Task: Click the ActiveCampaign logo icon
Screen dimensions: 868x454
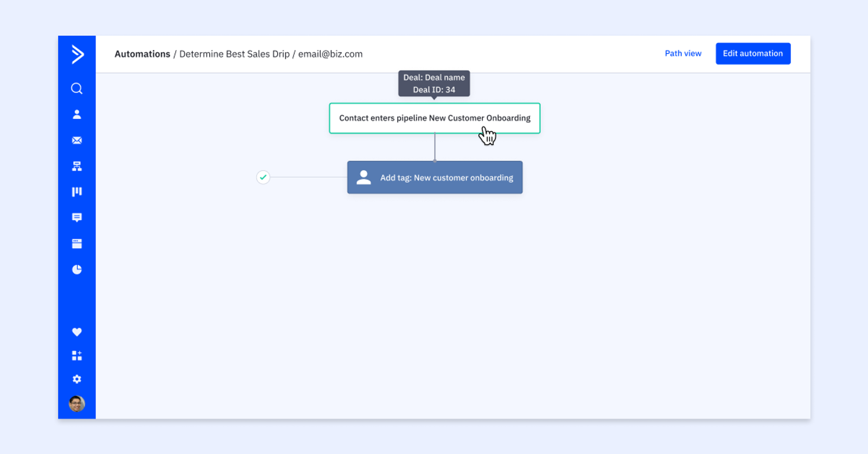Action: [77, 54]
